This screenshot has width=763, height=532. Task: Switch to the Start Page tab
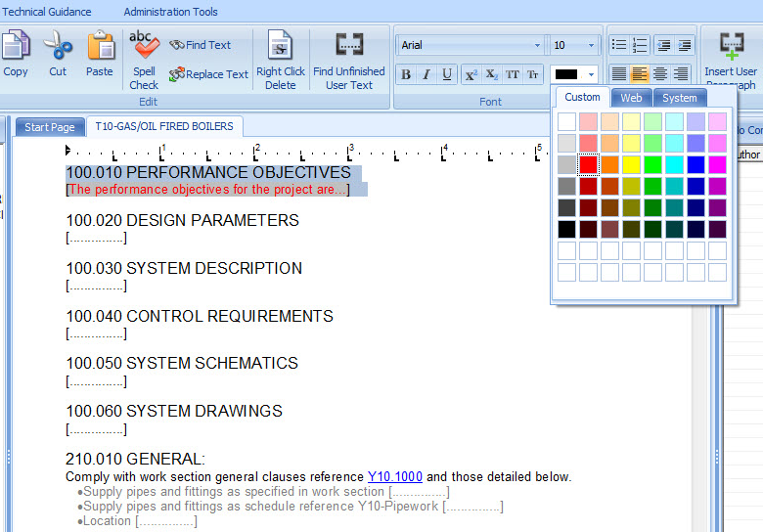tap(50, 127)
